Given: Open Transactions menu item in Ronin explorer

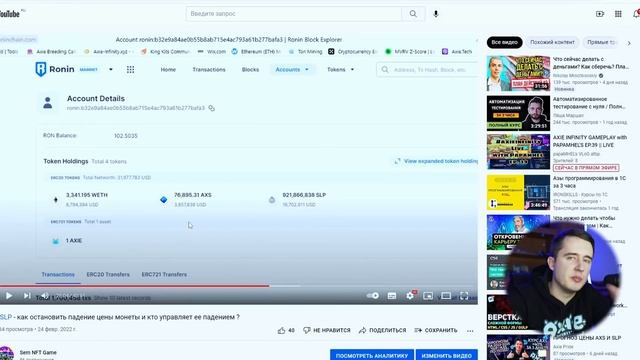Looking at the screenshot, I should pyautogui.click(x=209, y=69).
